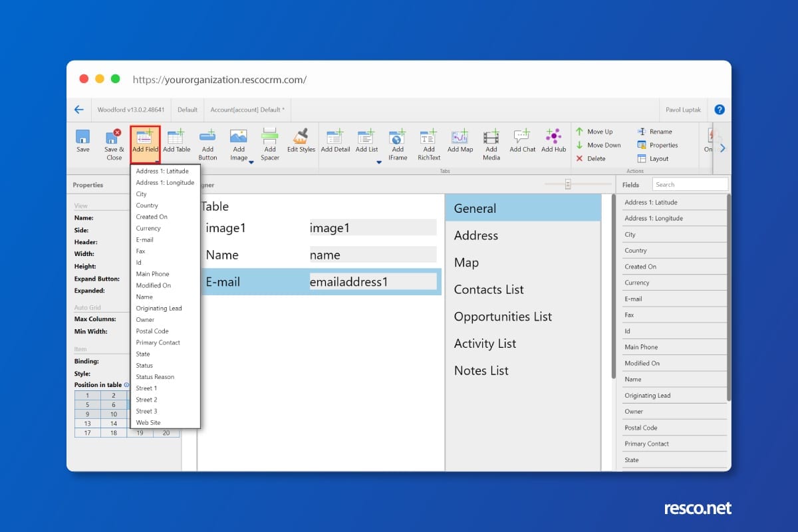
Task: Open help with the question mark icon
Action: click(719, 110)
